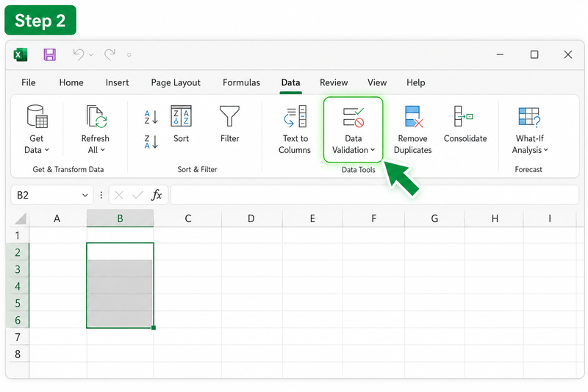Image resolution: width=588 pixels, height=392 pixels.
Task: Open the Page Layout tab
Action: pos(176,83)
